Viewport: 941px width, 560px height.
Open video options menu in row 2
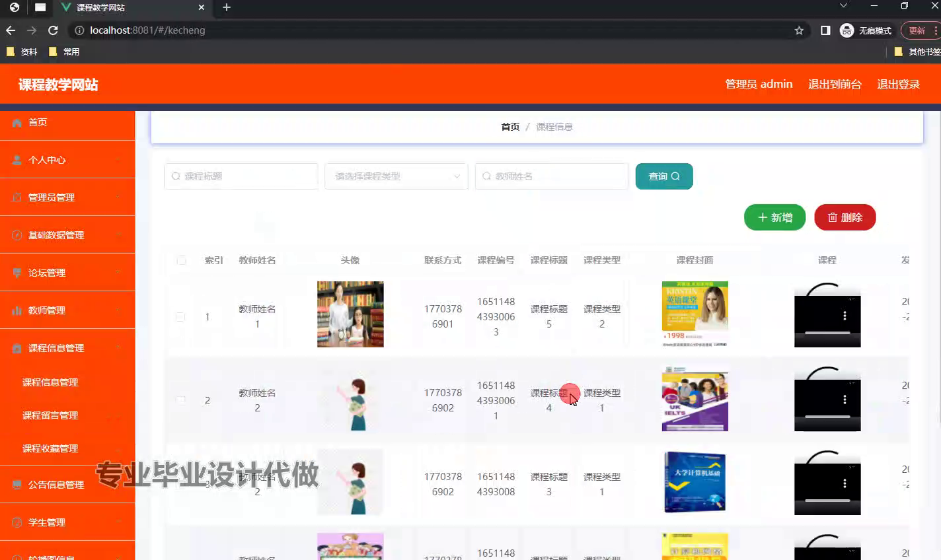(x=845, y=400)
